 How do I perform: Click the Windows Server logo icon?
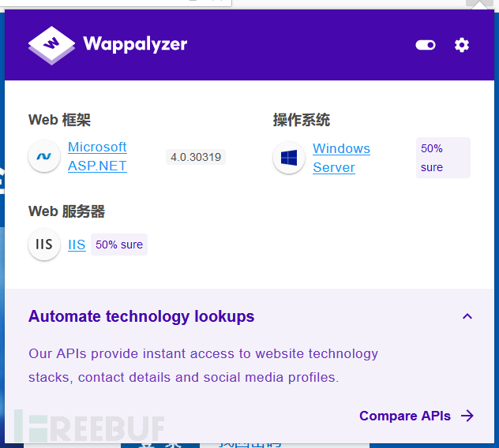[289, 158]
